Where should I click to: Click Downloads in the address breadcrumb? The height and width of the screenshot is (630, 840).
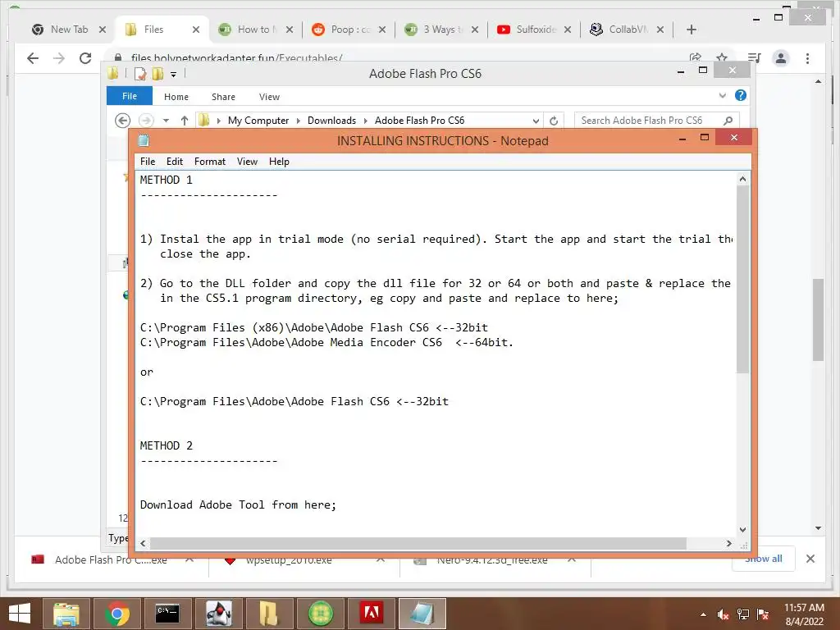pos(331,121)
